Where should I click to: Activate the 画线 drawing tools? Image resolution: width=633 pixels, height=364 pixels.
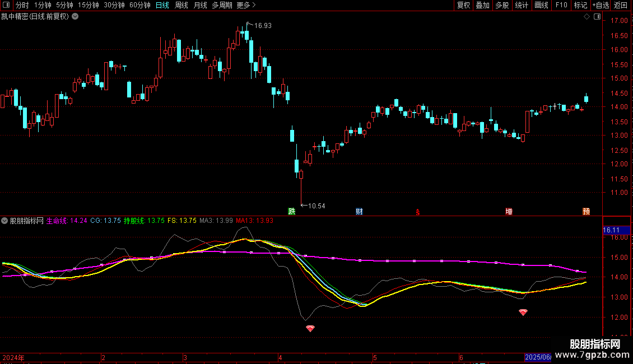[541, 5]
